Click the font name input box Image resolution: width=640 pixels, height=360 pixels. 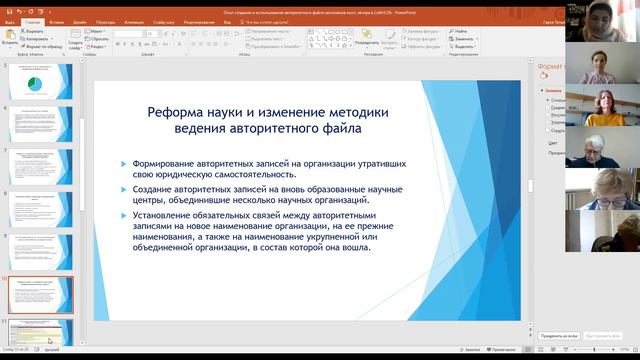click(x=128, y=33)
